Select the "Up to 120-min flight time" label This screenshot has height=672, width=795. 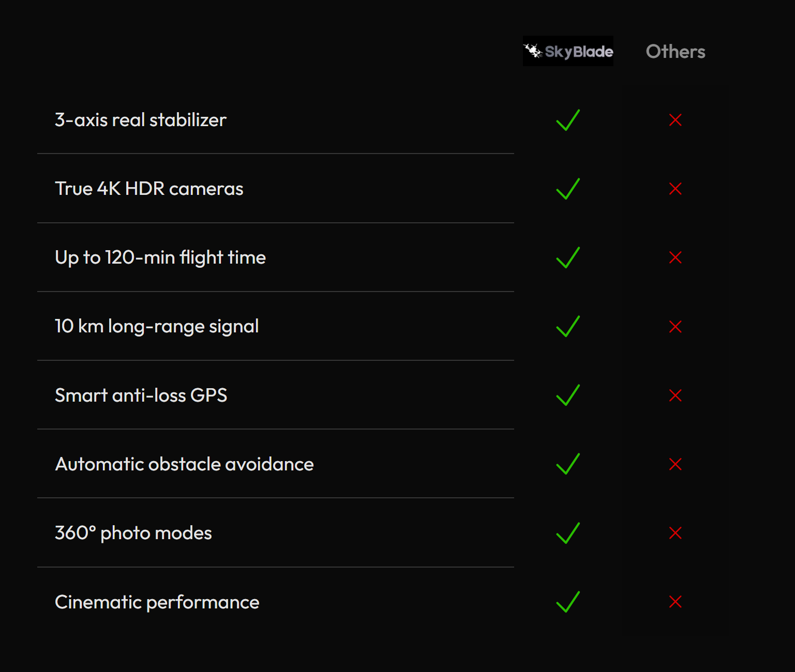(160, 257)
